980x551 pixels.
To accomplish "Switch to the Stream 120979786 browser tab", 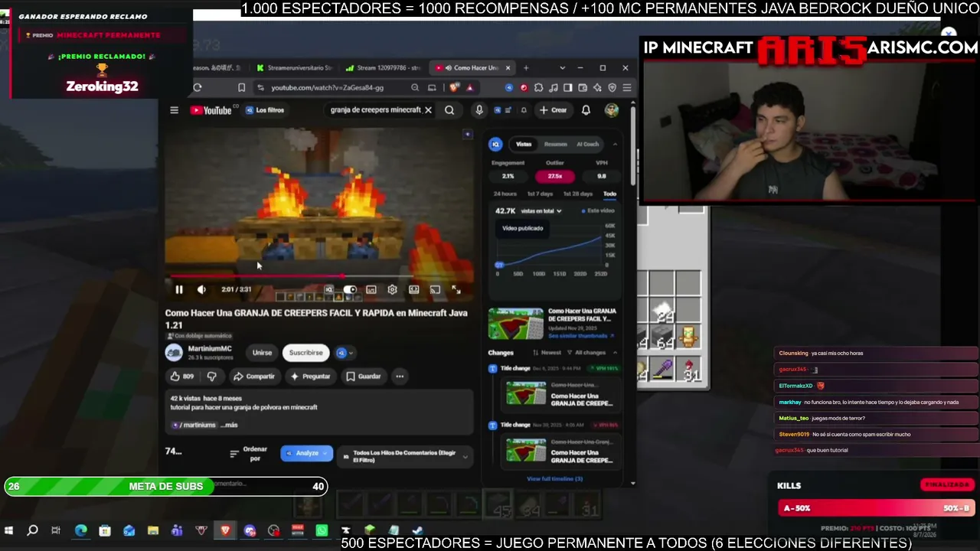I will 383,67.
